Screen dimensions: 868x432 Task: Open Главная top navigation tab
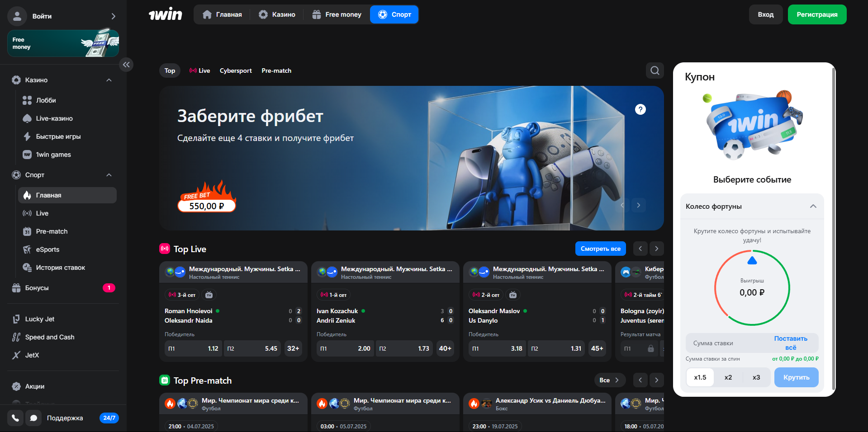coord(222,14)
